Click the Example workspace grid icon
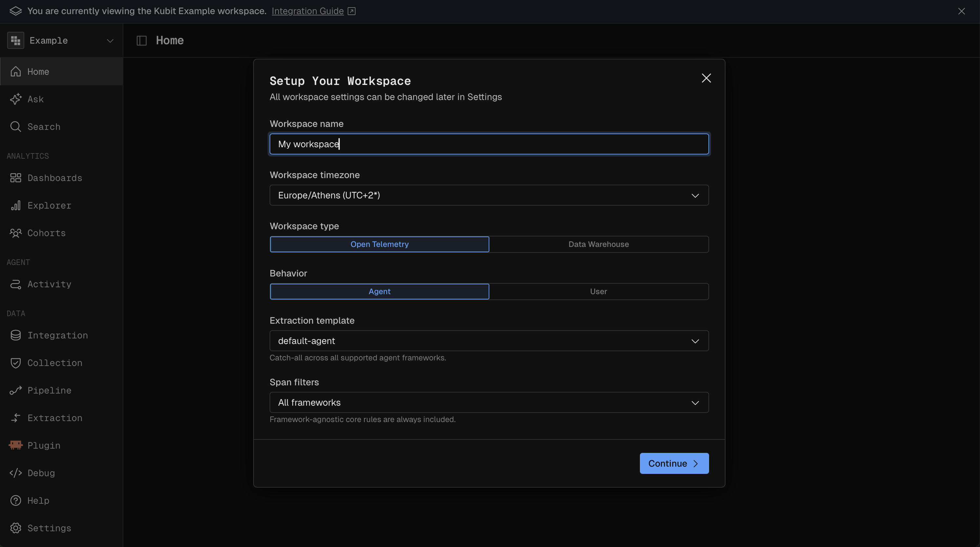The width and height of the screenshot is (980, 547). [x=16, y=40]
